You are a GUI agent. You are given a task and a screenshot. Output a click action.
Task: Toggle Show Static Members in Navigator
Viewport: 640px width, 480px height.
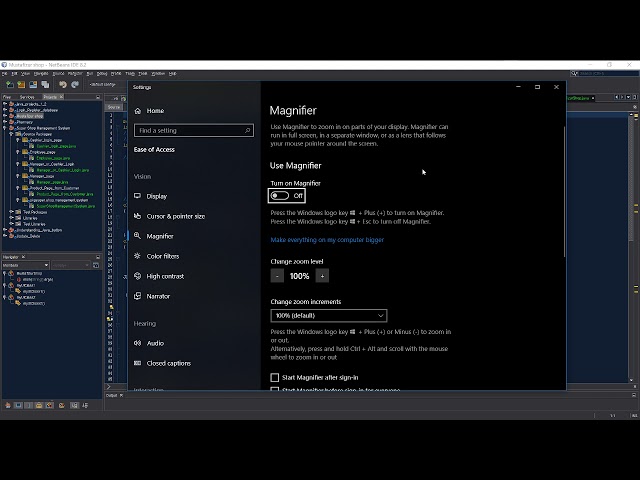pos(29,405)
